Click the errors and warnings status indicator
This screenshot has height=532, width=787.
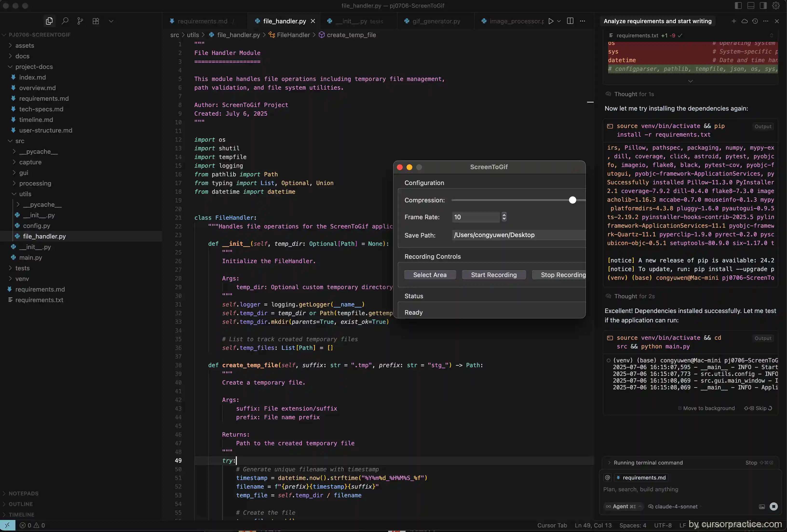[32, 525]
